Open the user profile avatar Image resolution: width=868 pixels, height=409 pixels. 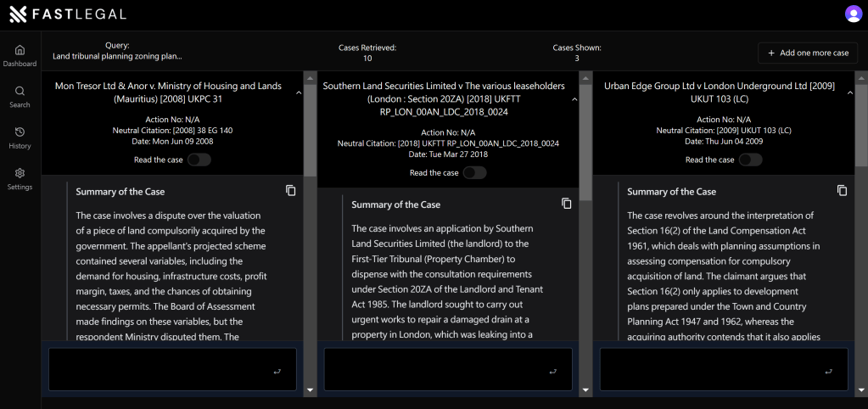[853, 14]
